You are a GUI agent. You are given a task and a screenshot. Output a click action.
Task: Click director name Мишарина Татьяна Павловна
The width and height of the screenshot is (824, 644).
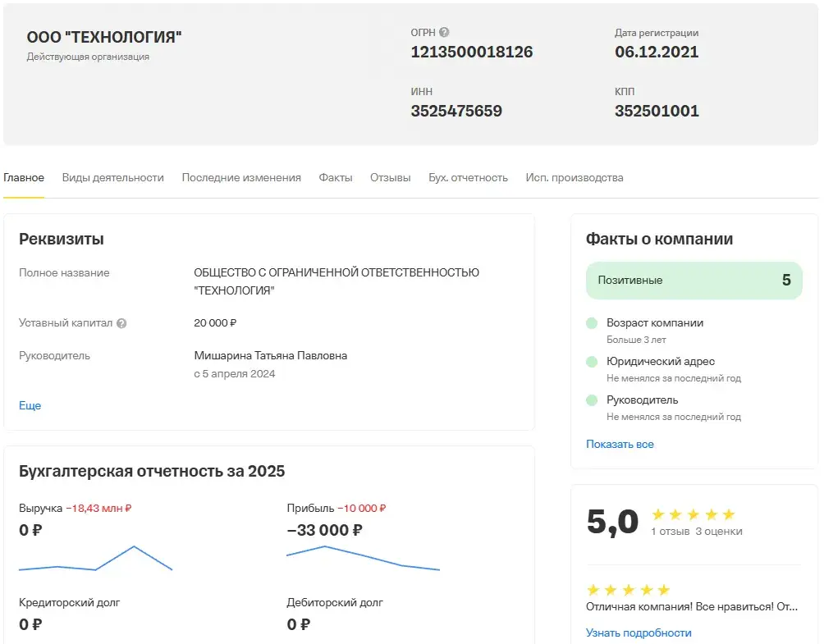click(x=271, y=355)
